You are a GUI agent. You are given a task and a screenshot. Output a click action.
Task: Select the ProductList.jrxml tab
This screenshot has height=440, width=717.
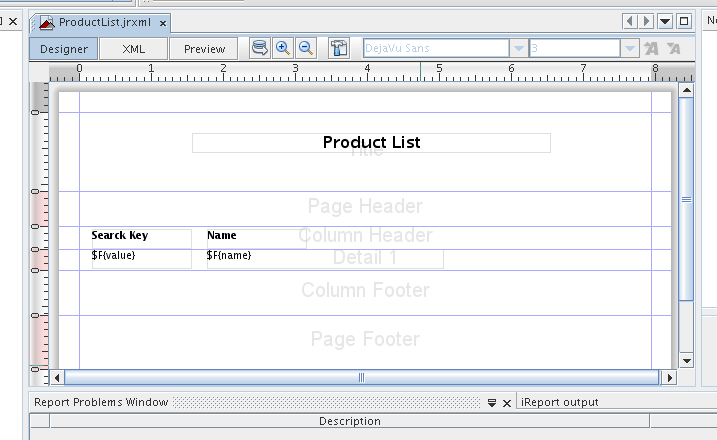coord(98,22)
